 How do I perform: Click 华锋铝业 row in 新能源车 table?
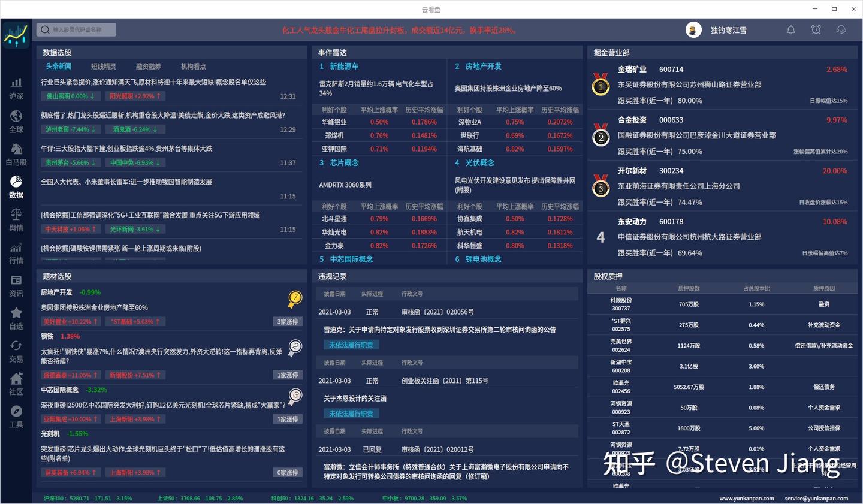[x=379, y=122]
